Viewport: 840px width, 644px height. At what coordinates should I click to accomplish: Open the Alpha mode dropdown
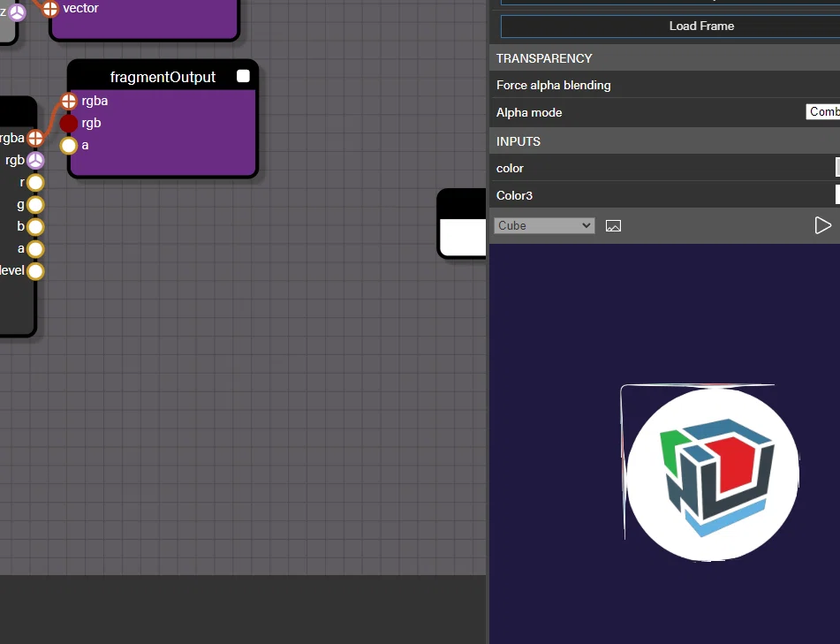pyautogui.click(x=823, y=112)
